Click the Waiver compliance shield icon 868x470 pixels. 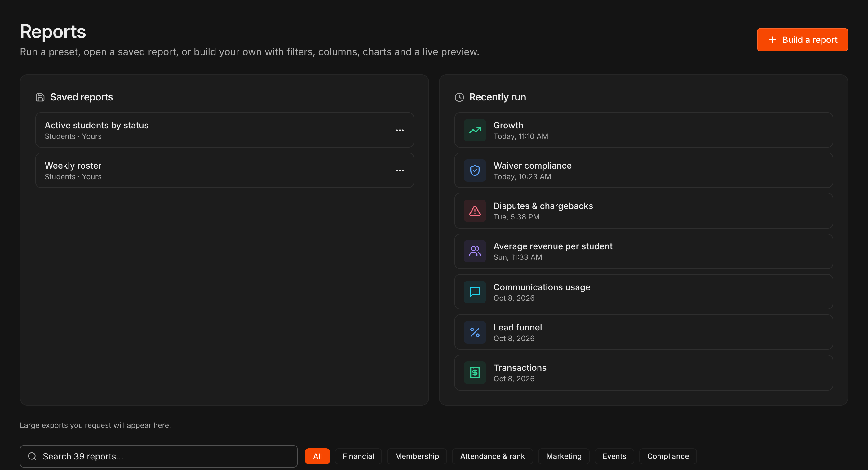475,171
